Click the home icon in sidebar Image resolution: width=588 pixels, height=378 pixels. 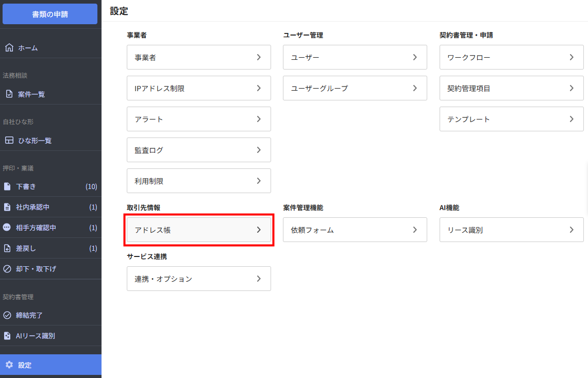click(x=9, y=48)
